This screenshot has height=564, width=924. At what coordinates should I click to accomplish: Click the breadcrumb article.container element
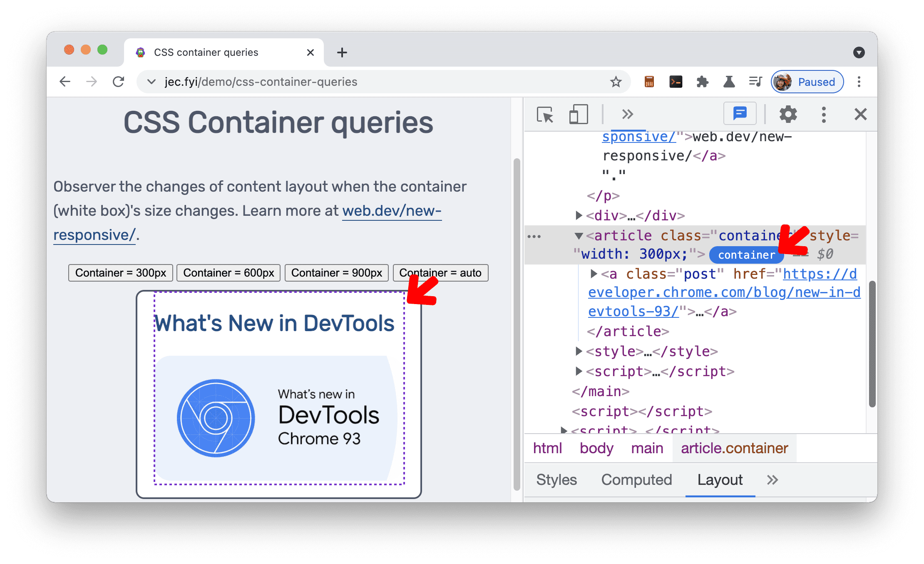click(x=734, y=448)
